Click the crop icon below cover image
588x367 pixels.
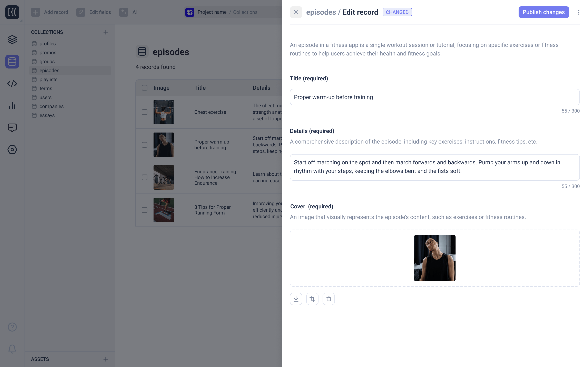coord(312,299)
